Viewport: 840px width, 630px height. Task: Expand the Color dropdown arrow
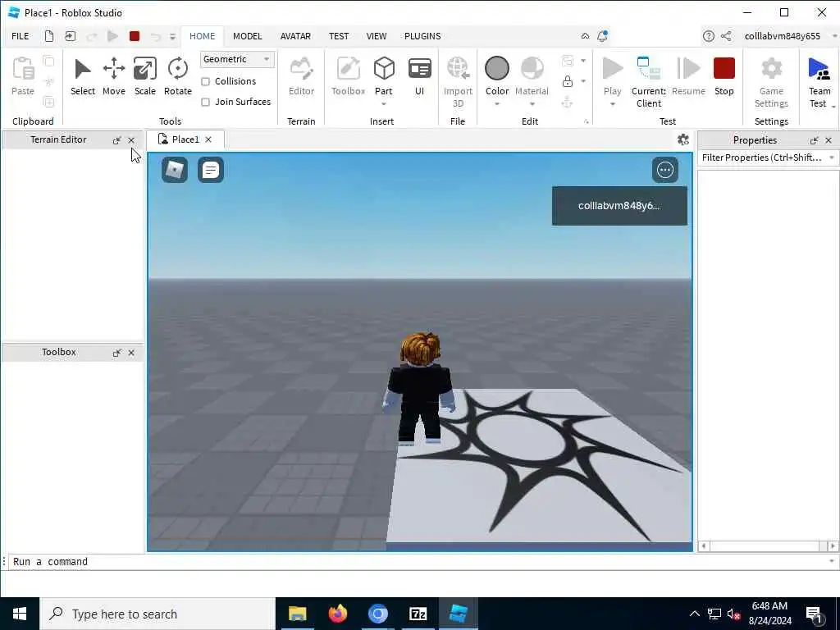click(496, 104)
